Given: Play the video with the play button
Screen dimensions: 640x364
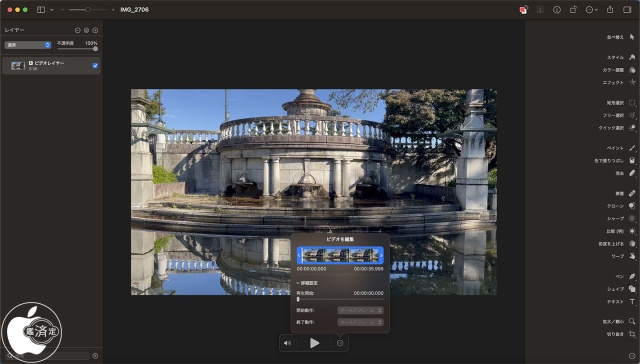Looking at the screenshot, I should [x=314, y=343].
